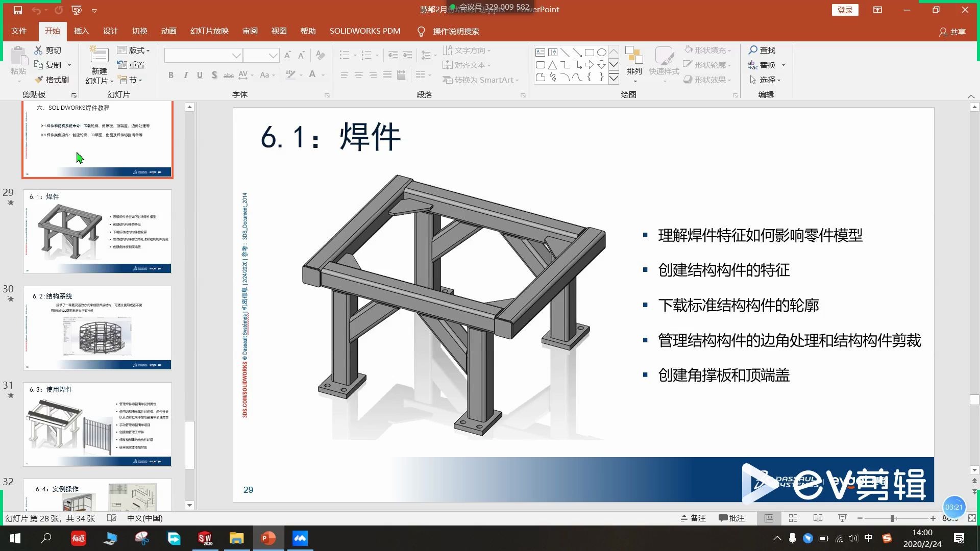This screenshot has height=551, width=980.
Task: Switch to Slide Sorter view icon
Action: pyautogui.click(x=793, y=518)
